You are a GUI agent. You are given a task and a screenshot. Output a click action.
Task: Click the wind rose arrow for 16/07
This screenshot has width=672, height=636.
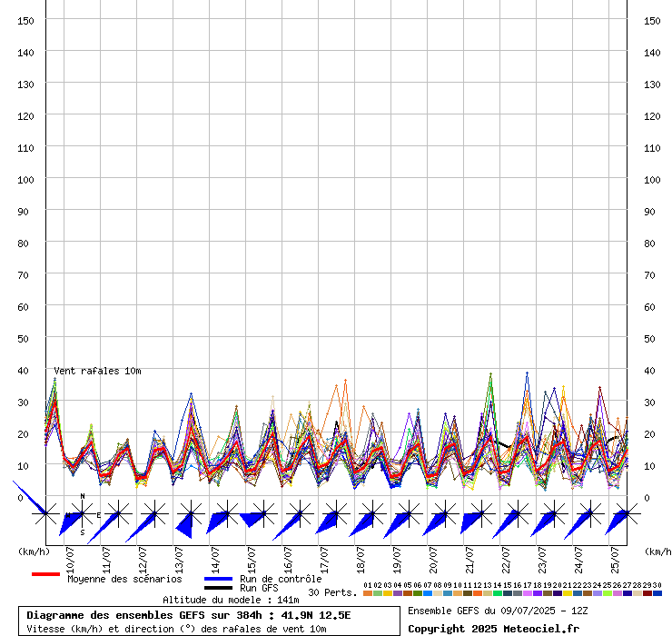286,526
